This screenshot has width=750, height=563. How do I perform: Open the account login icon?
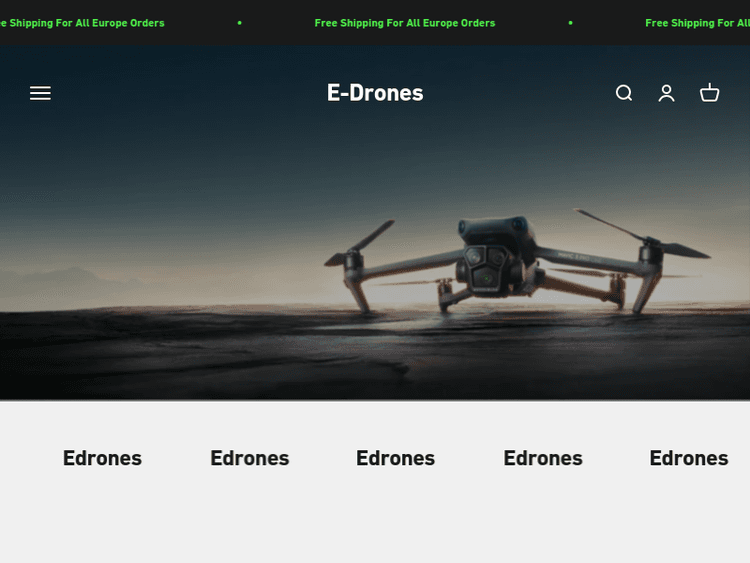[667, 93]
